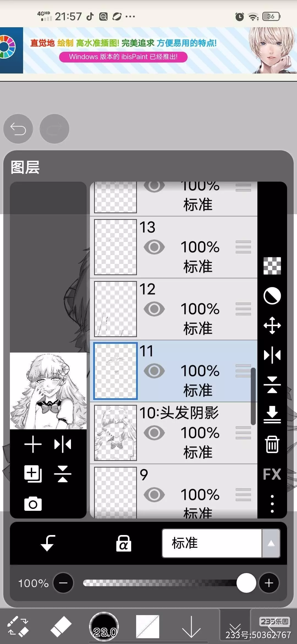Hide the 头发阴影 layer
297x644 pixels.
[154, 433]
